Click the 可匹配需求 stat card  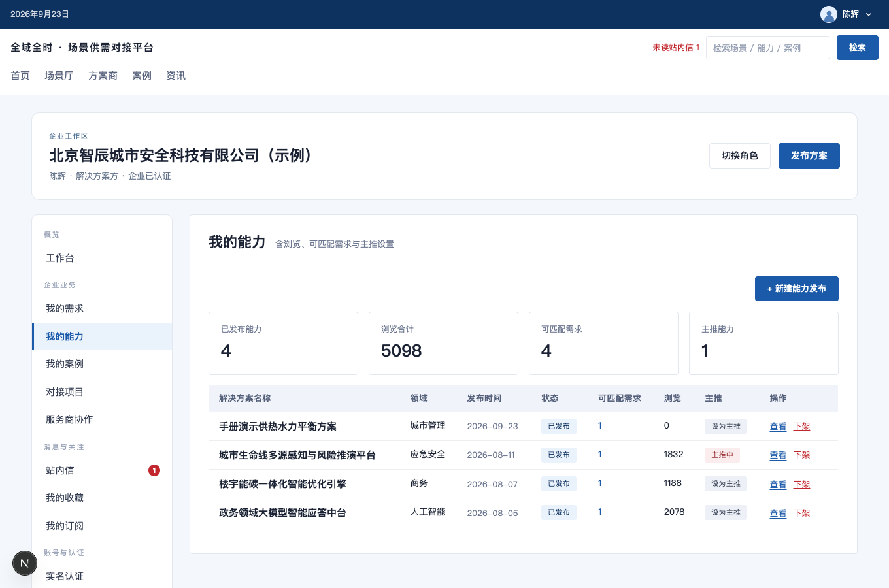point(603,343)
